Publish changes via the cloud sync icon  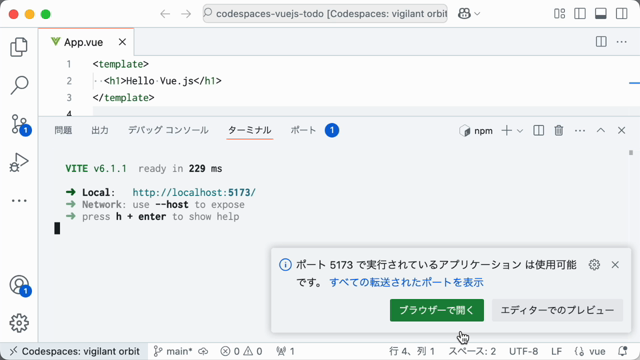(203, 351)
